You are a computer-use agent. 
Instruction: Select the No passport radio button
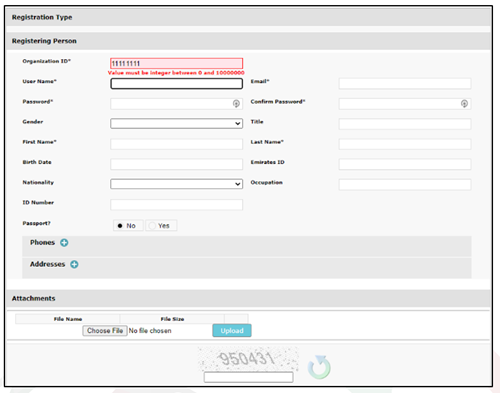coord(120,226)
